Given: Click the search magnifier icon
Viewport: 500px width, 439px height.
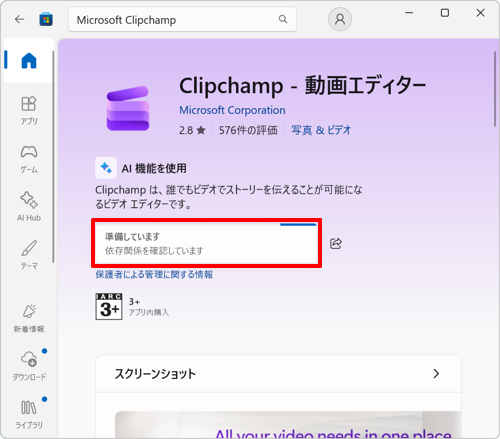Looking at the screenshot, I should click(x=283, y=19).
